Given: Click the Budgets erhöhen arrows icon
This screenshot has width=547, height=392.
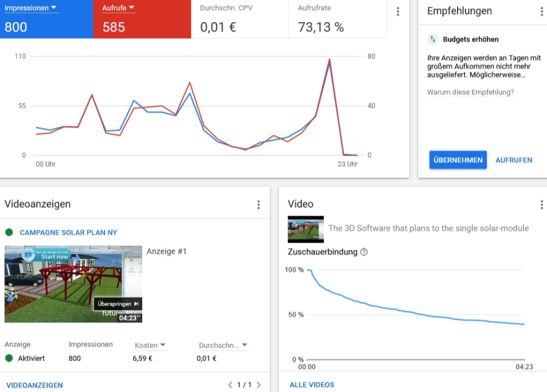Looking at the screenshot, I should pos(433,40).
